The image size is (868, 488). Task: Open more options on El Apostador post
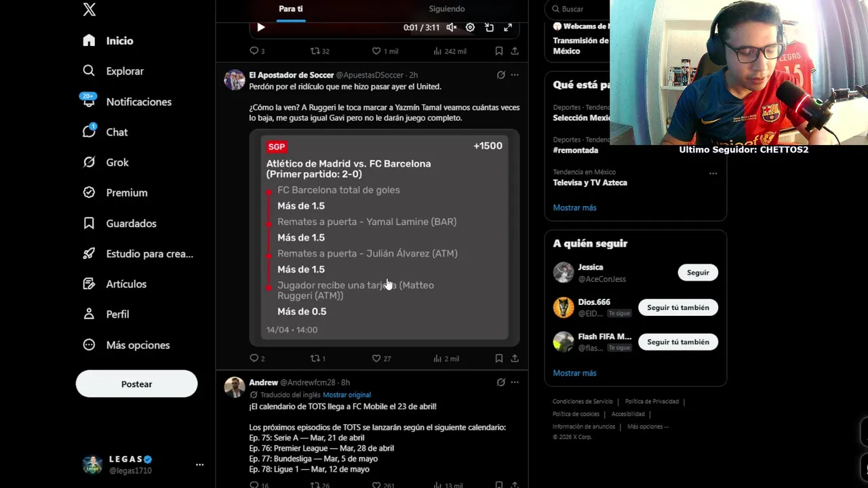[515, 75]
